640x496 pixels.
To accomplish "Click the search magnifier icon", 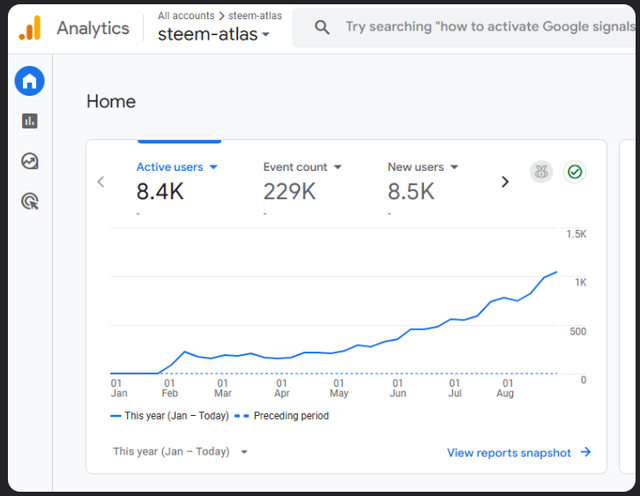I will 322,28.
